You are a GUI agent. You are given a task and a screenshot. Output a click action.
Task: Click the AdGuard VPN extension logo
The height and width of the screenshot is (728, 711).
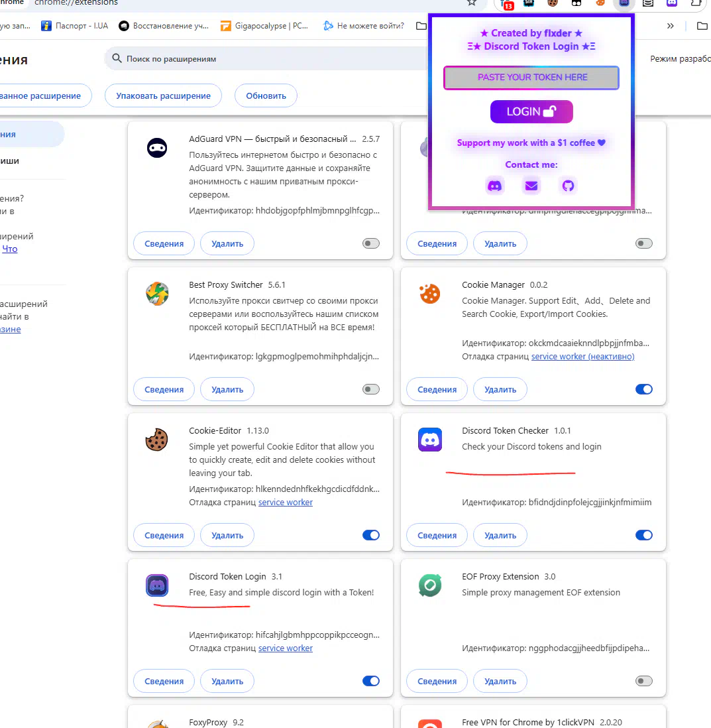click(x=157, y=148)
